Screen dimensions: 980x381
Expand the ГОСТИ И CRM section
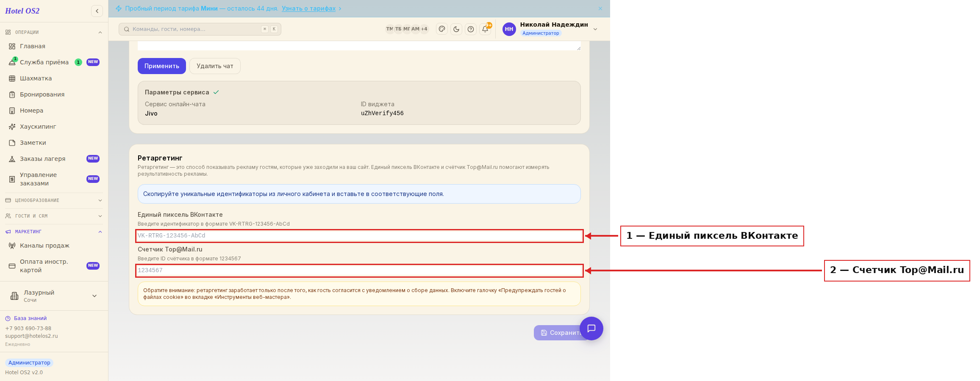click(54, 216)
